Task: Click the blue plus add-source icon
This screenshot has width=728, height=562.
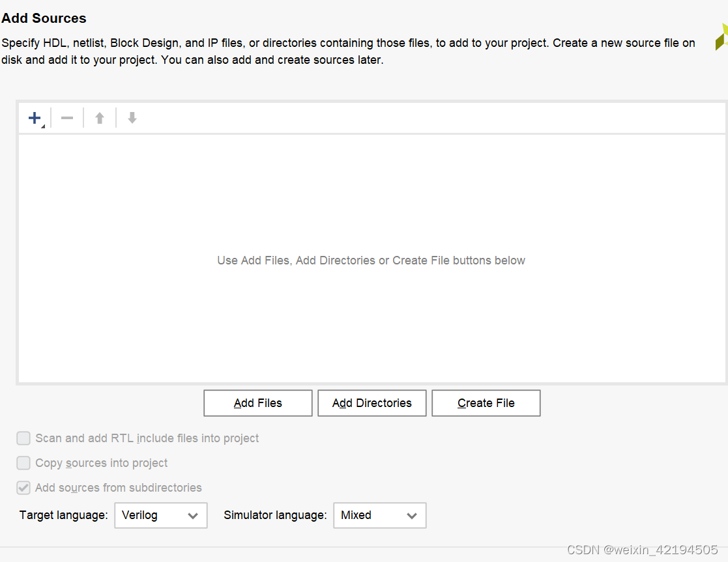Action: pyautogui.click(x=35, y=118)
